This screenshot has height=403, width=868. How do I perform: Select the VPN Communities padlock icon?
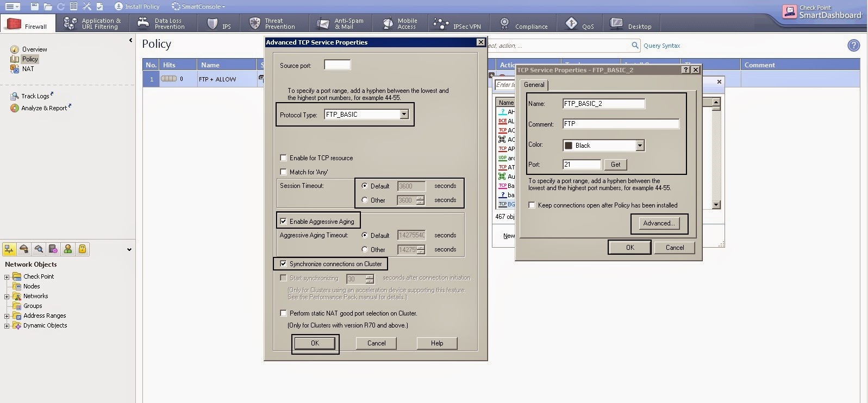tap(83, 249)
